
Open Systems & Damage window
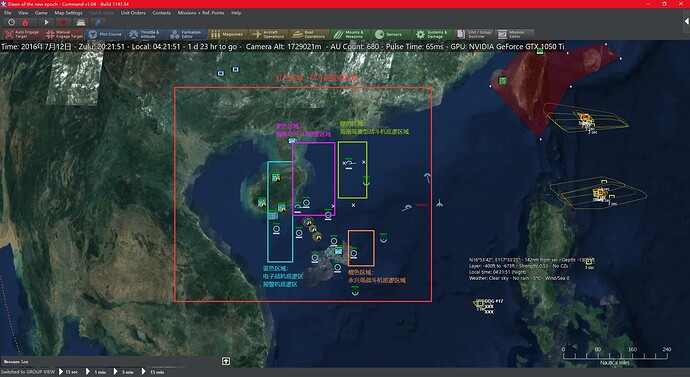[432, 34]
